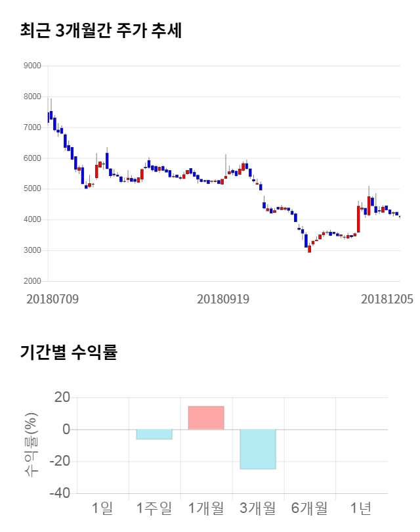This screenshot has height=532, width=420.
Task: Click the red 1개월 return bar
Action: click(206, 418)
